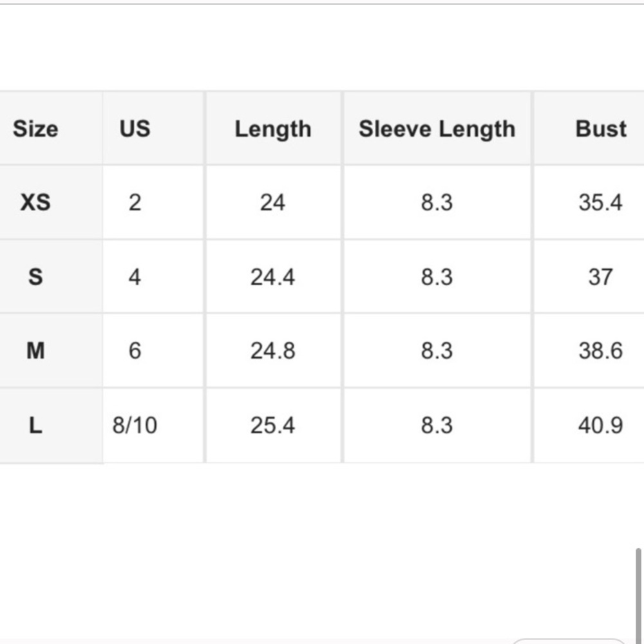Click the L size row label
This screenshot has height=644, width=644.
tap(35, 425)
